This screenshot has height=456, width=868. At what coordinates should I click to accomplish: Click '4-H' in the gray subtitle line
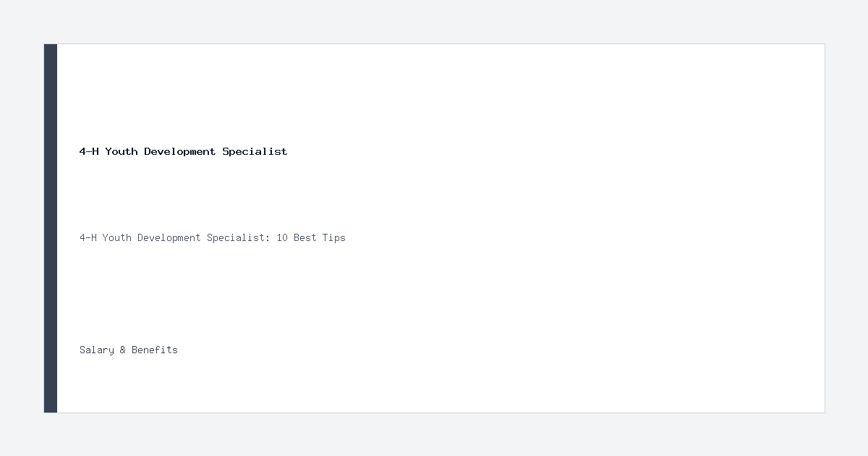pos(88,237)
